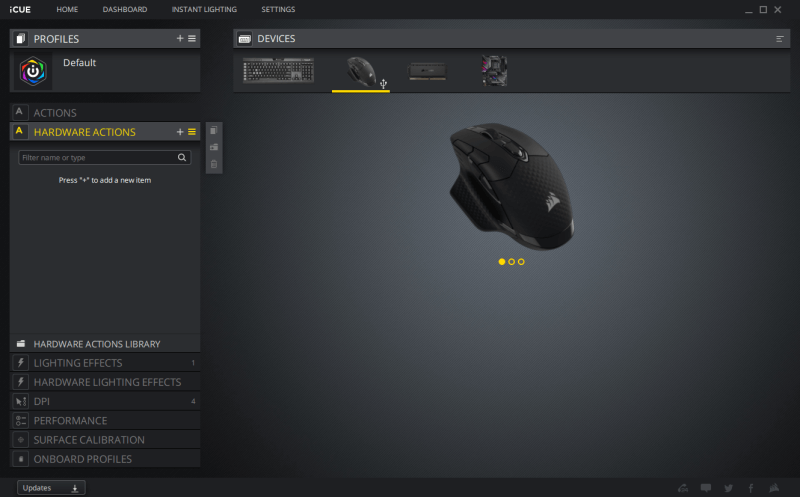Expand the Hardware Lighting Effects section

[105, 382]
